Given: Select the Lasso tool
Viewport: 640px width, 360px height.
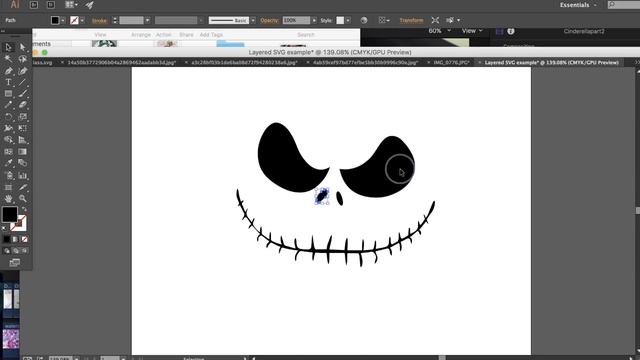Looking at the screenshot, I should coord(23,59).
